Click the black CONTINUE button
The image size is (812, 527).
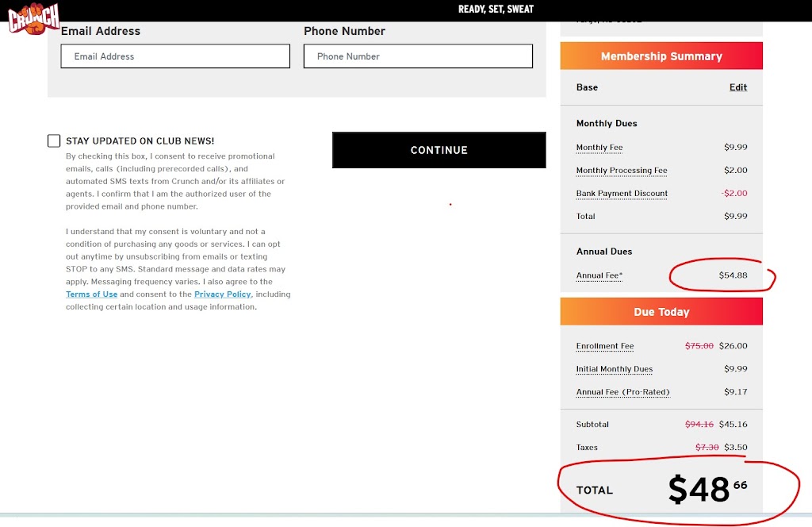(439, 150)
